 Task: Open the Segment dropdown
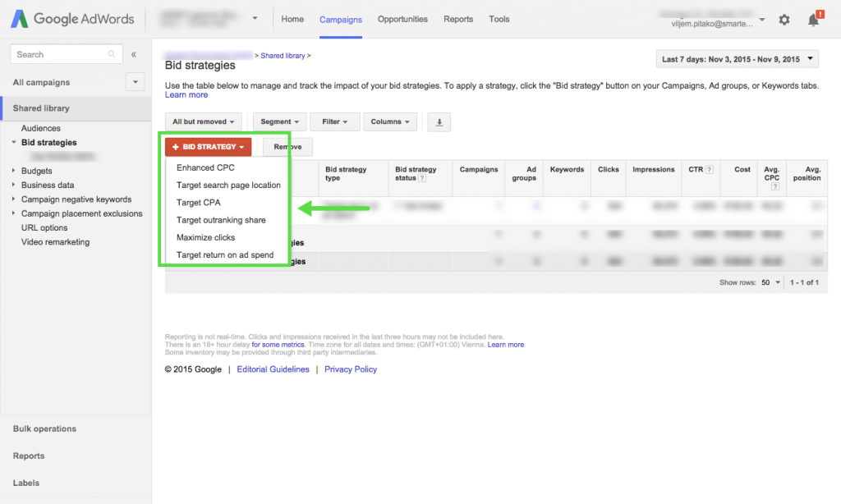tap(279, 122)
